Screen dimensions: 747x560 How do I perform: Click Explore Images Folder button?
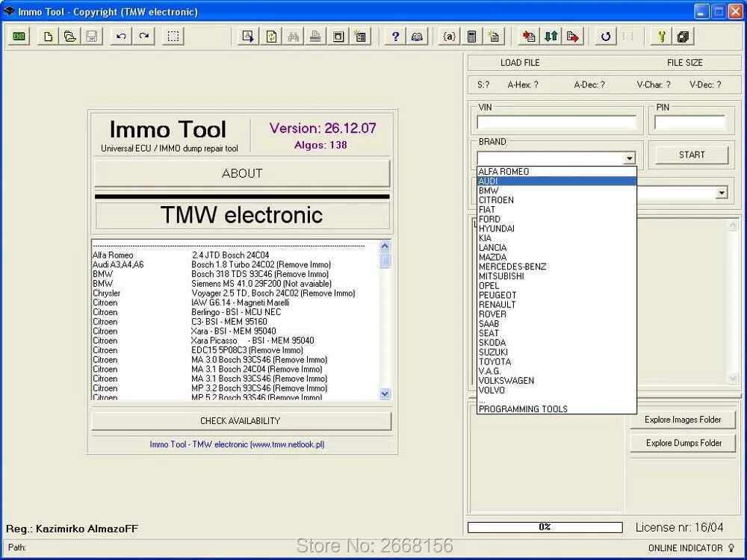pyautogui.click(x=683, y=420)
